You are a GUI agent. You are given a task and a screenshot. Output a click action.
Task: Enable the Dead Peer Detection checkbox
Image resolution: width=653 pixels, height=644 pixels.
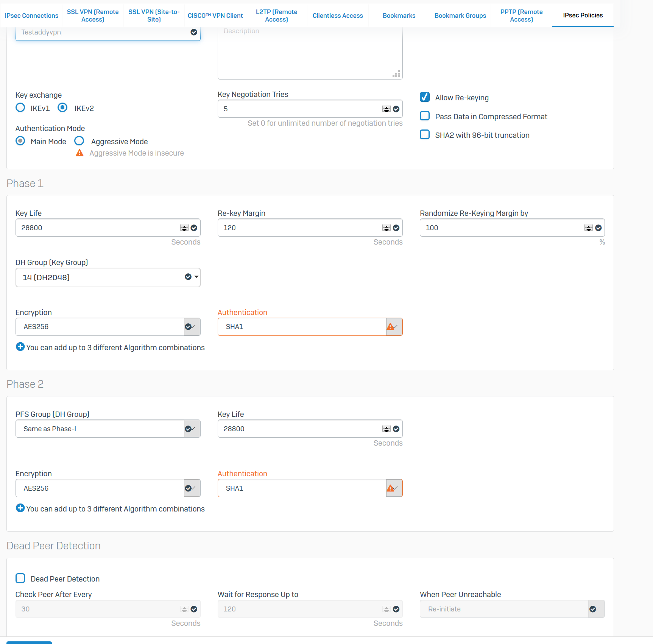[x=20, y=578]
